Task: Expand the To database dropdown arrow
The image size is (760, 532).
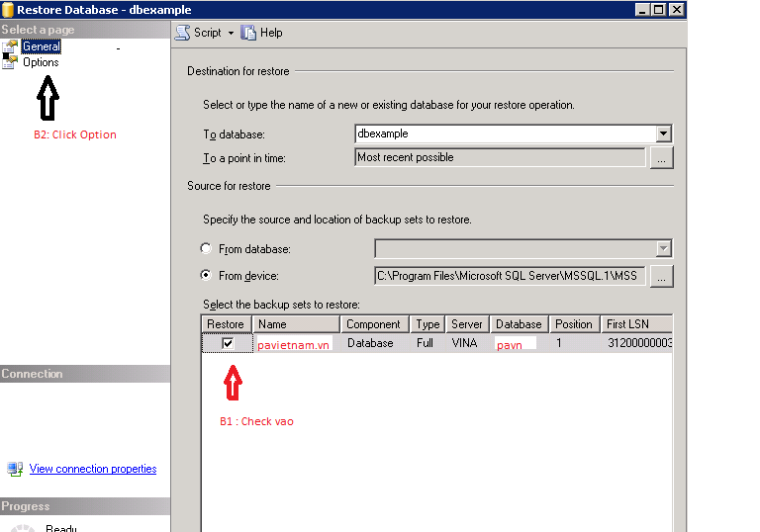Action: click(664, 133)
